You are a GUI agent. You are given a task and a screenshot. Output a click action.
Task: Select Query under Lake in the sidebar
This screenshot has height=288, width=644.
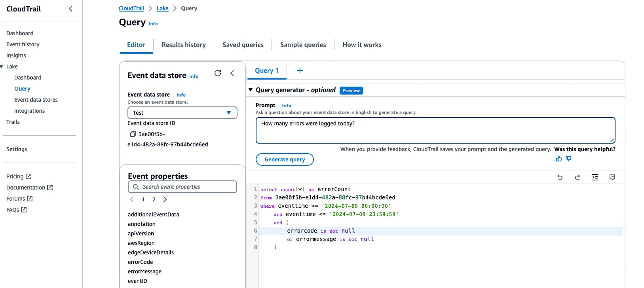point(22,89)
